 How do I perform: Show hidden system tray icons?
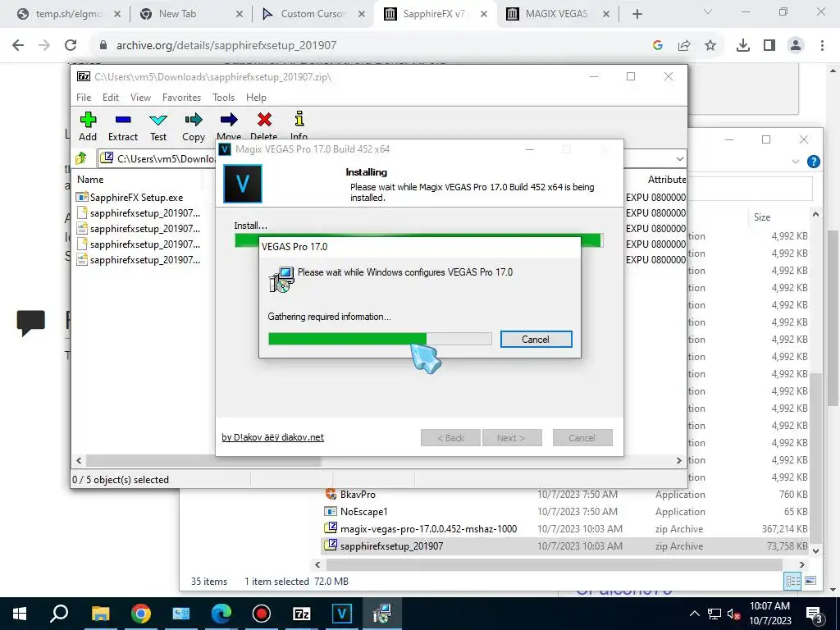click(x=694, y=614)
